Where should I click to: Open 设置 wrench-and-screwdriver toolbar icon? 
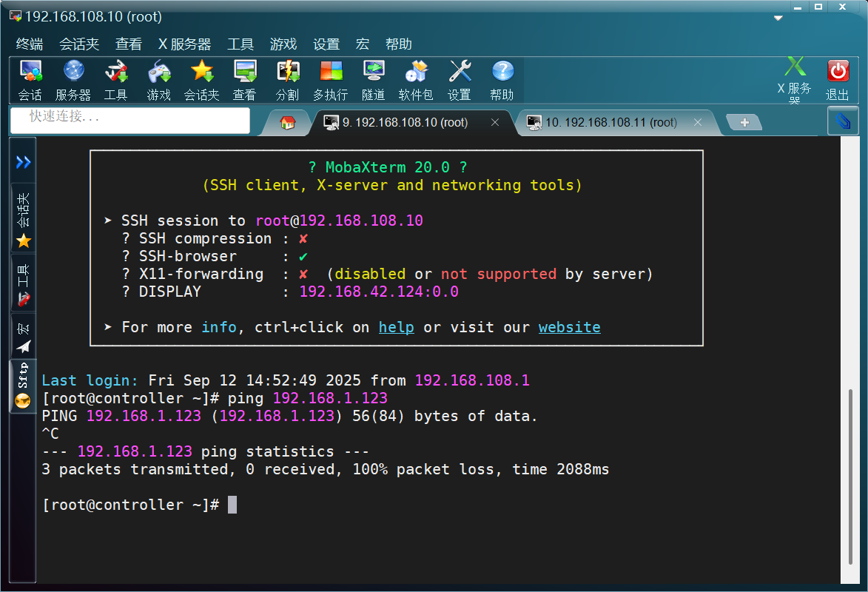(x=460, y=81)
